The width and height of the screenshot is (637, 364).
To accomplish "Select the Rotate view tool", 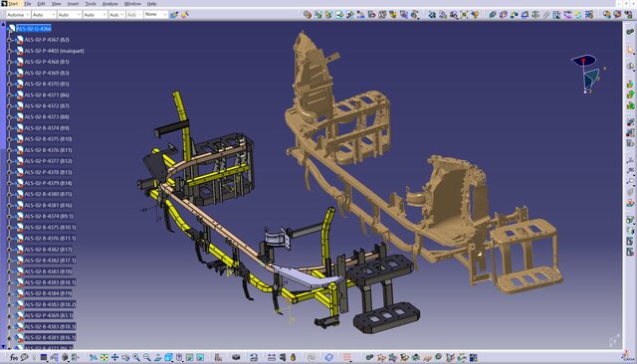I will point(125,357).
